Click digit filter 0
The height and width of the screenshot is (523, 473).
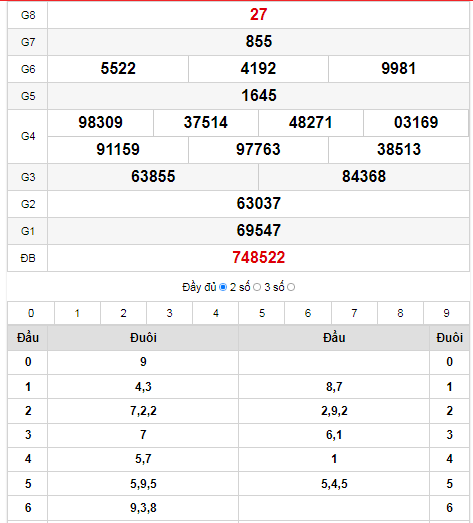click(31, 313)
